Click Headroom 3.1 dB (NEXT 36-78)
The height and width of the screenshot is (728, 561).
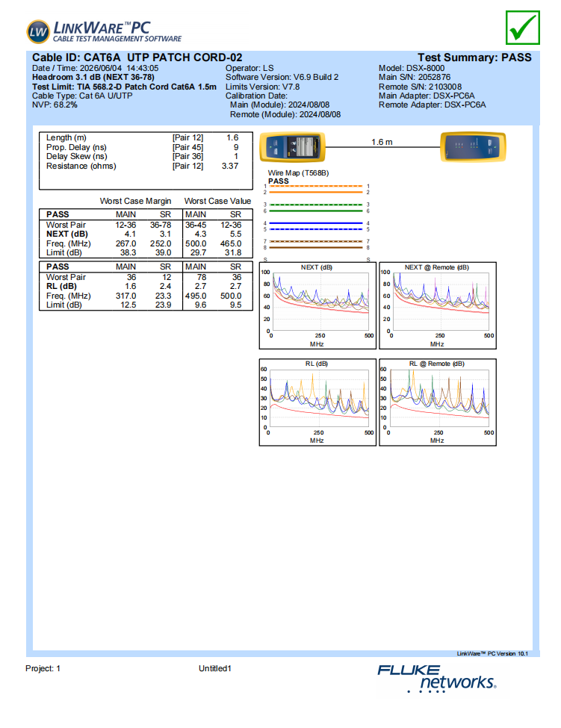tap(93, 78)
